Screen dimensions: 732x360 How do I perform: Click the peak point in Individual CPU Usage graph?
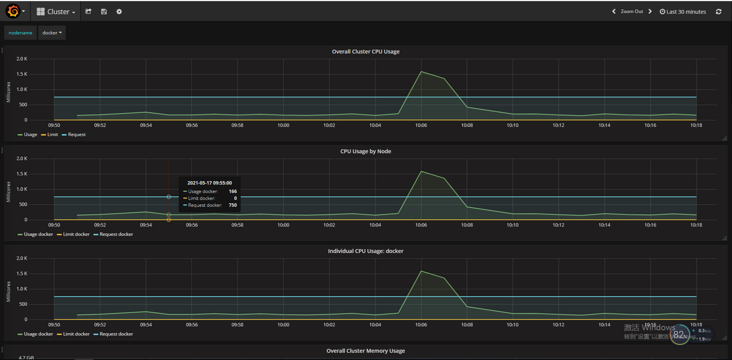coord(421,271)
